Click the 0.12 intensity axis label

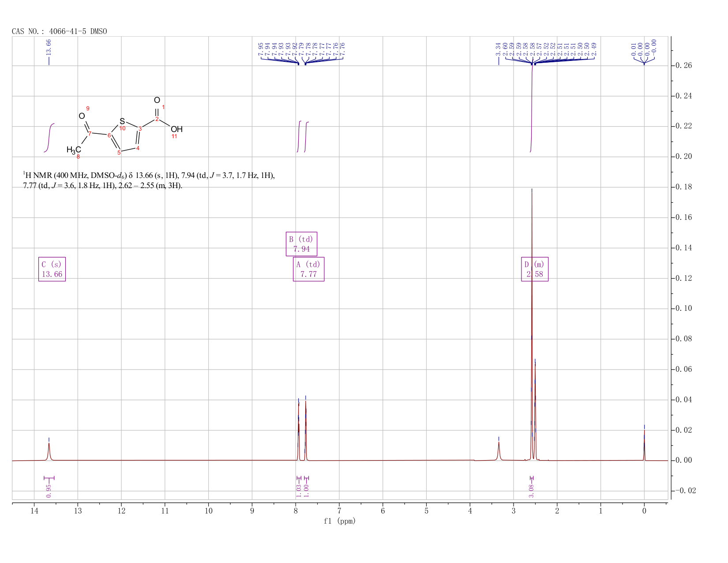click(x=683, y=278)
